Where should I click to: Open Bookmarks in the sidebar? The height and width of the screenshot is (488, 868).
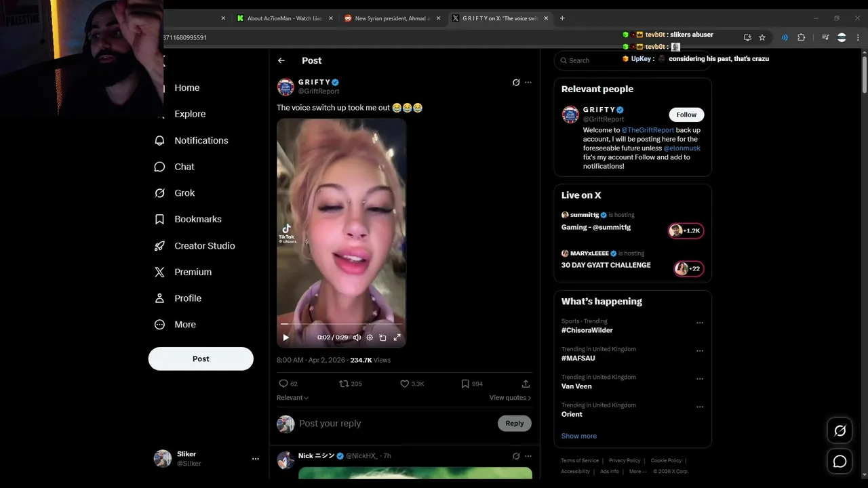pyautogui.click(x=188, y=220)
